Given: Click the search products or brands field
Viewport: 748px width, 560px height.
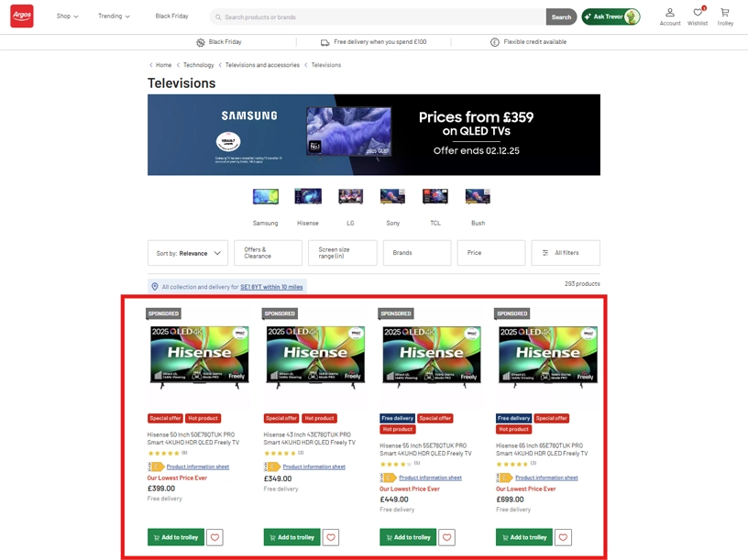Looking at the screenshot, I should coord(380,16).
